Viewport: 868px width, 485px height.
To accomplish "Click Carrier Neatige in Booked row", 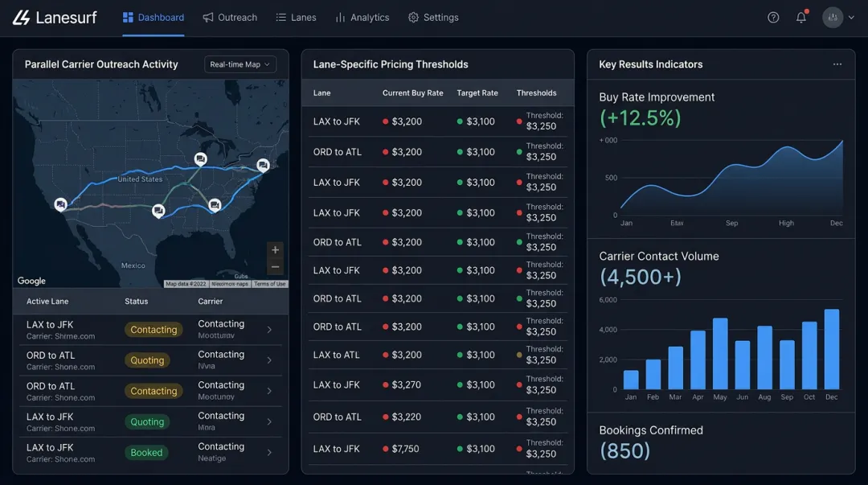I will point(212,458).
